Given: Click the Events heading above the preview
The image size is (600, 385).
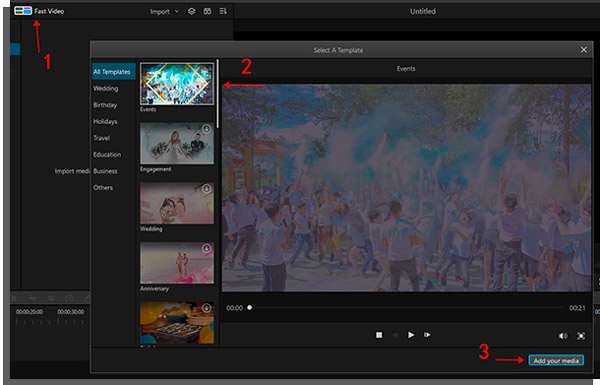Looking at the screenshot, I should (406, 69).
